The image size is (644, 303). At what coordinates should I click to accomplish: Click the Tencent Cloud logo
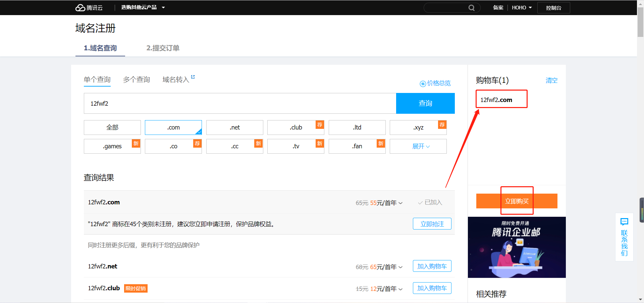point(89,7)
